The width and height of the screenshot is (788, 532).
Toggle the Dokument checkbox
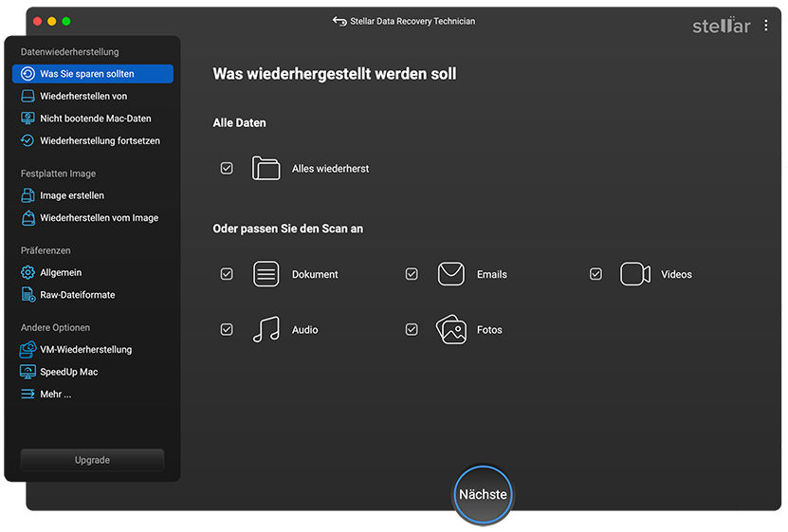[x=227, y=274]
